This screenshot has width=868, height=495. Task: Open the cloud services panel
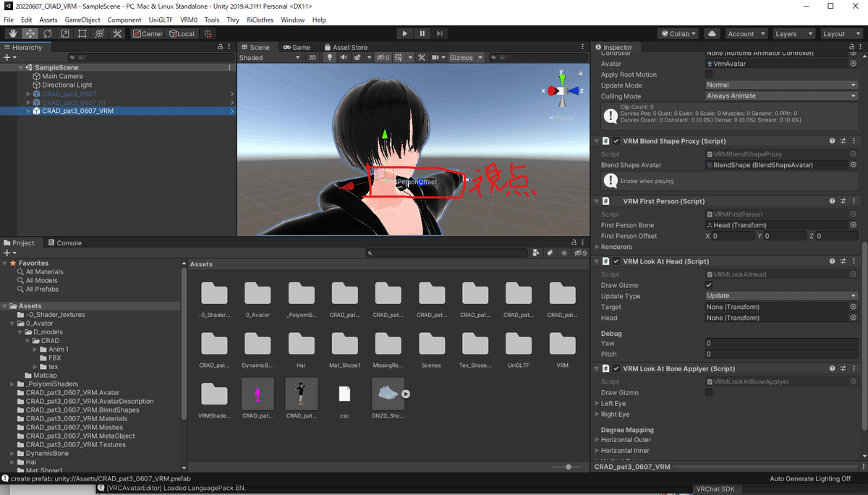pos(712,33)
